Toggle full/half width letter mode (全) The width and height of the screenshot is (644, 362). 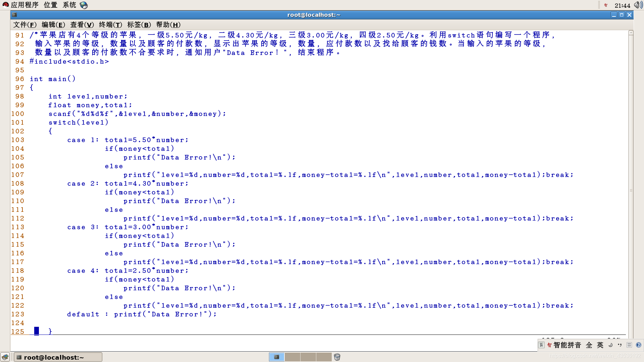click(x=589, y=345)
